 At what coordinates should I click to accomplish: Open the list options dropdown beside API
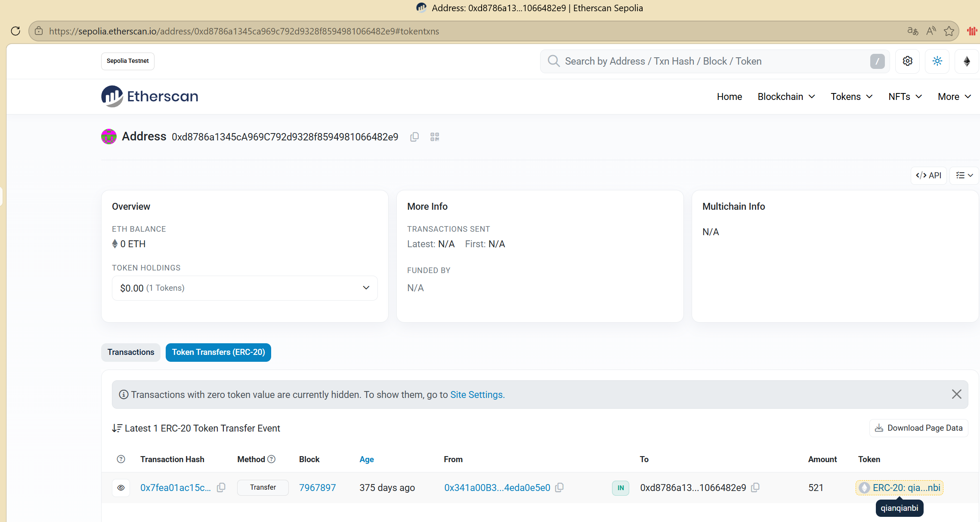click(964, 175)
